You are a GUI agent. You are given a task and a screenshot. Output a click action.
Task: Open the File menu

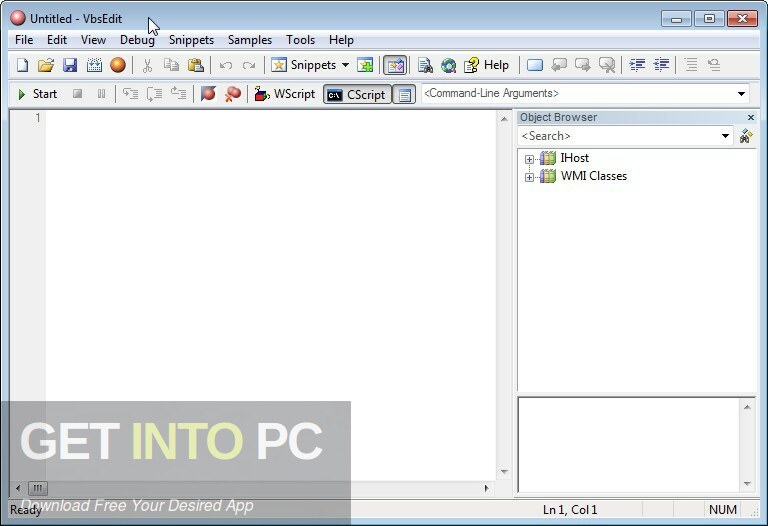24,40
